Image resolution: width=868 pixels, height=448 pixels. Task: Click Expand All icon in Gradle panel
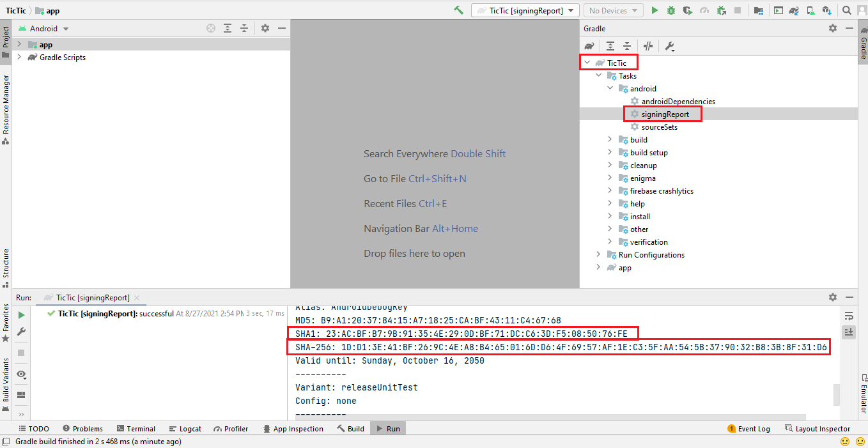point(610,46)
